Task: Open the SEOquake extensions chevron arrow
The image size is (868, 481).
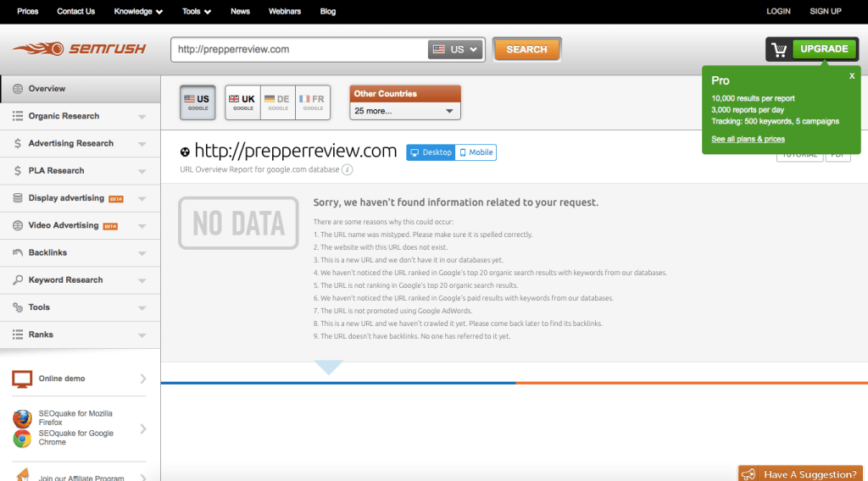Action: [x=143, y=428]
